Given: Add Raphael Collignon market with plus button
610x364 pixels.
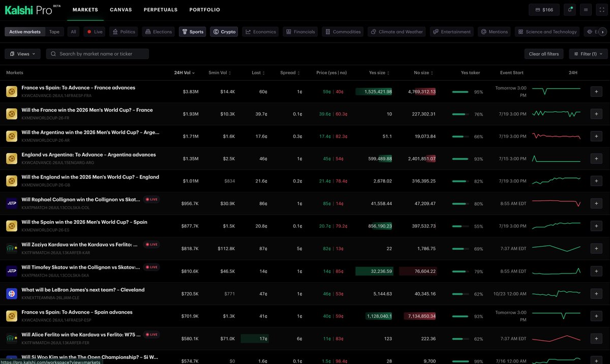Looking at the screenshot, I should point(596,203).
